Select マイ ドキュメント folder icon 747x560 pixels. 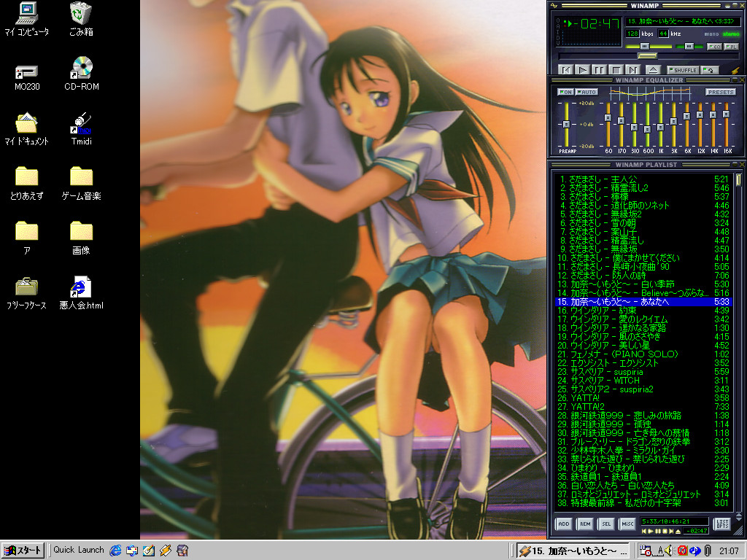pyautogui.click(x=27, y=129)
